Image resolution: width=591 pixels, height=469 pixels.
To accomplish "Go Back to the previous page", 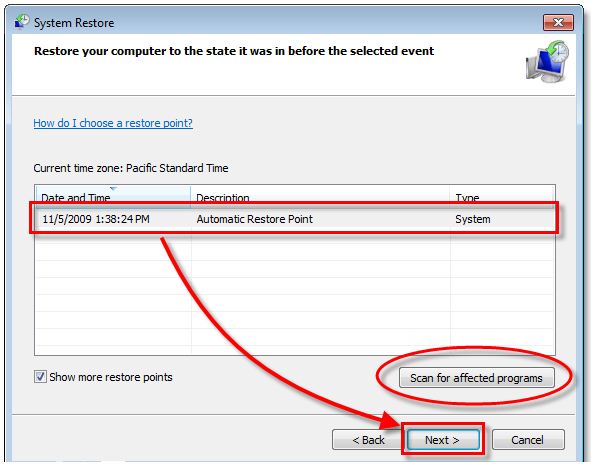I will pos(368,440).
